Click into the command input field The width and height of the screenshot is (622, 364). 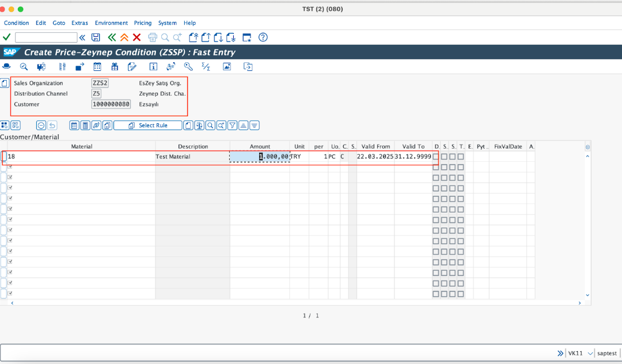[x=46, y=37]
